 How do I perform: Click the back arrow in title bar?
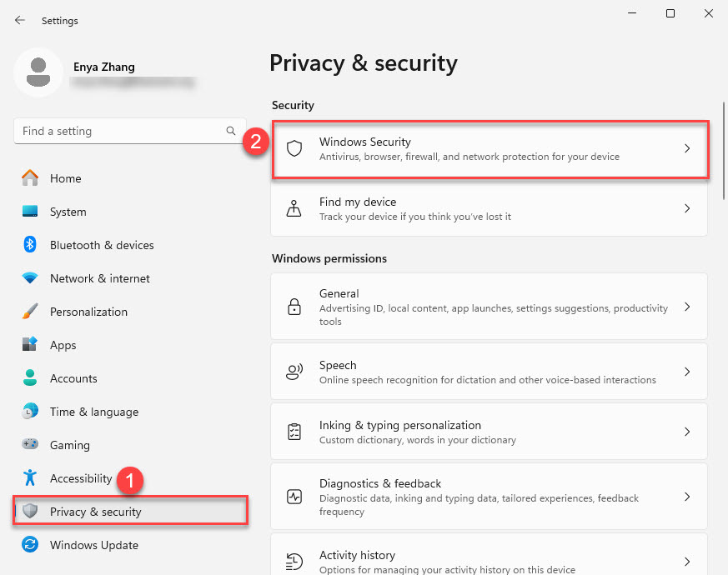click(x=20, y=20)
